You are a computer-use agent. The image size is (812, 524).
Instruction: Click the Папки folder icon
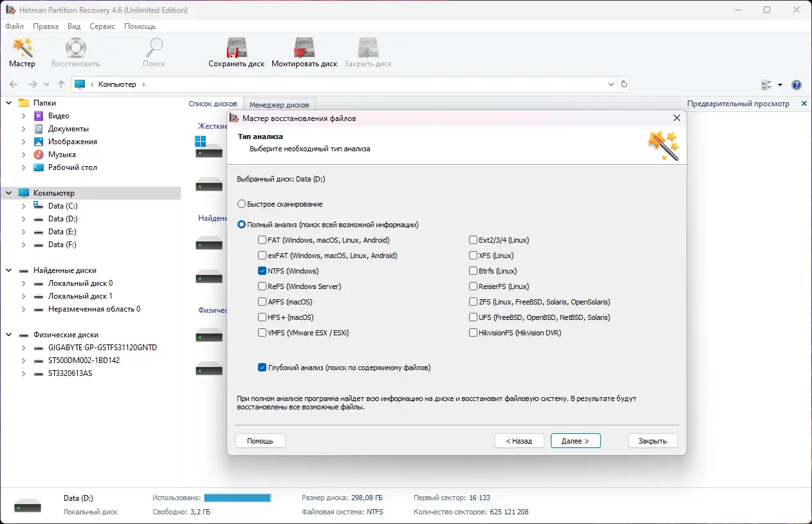pyautogui.click(x=24, y=103)
